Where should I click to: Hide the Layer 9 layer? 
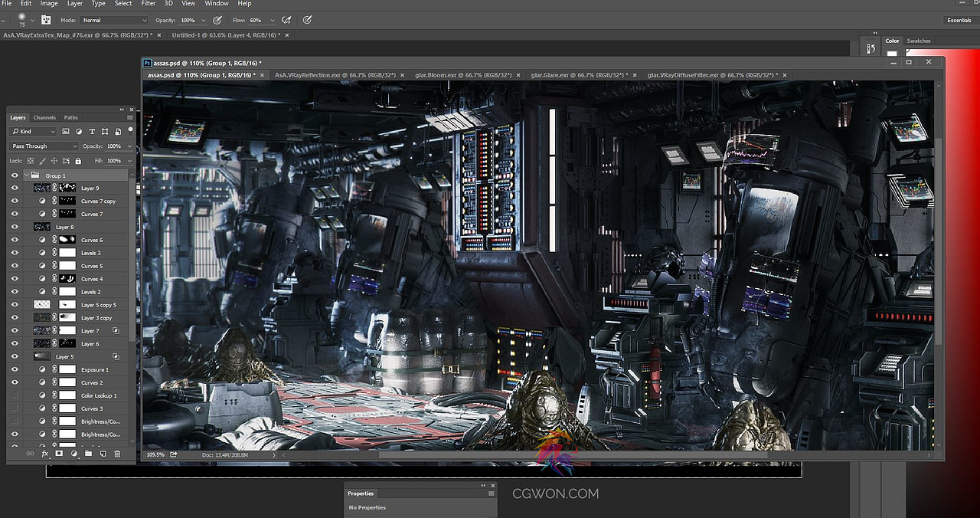pos(15,188)
